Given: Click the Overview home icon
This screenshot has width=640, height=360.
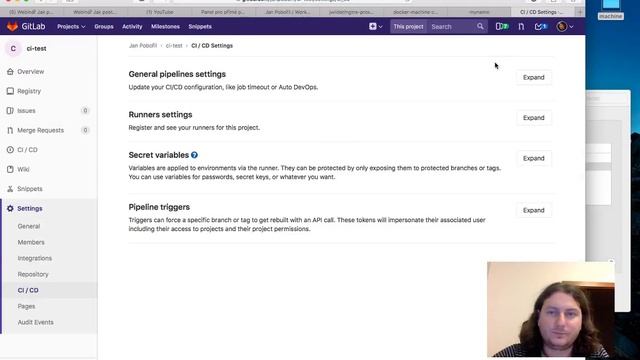Looking at the screenshot, I should click(10, 71).
